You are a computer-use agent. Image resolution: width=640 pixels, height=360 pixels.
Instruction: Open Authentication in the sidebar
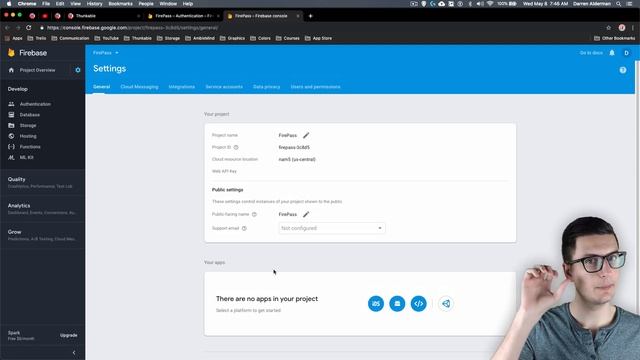tap(35, 104)
